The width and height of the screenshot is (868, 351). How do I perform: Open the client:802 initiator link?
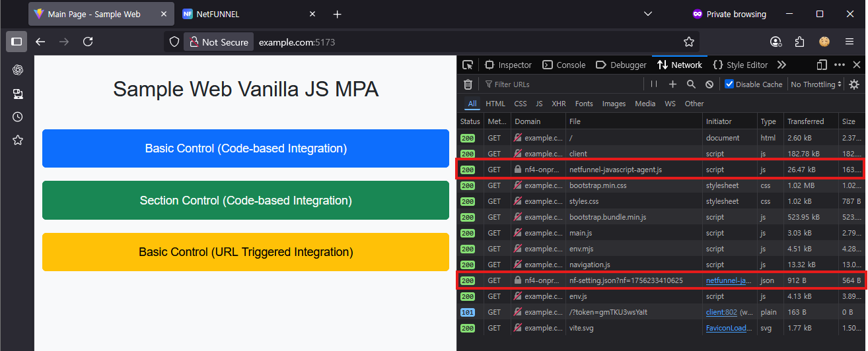pos(723,312)
